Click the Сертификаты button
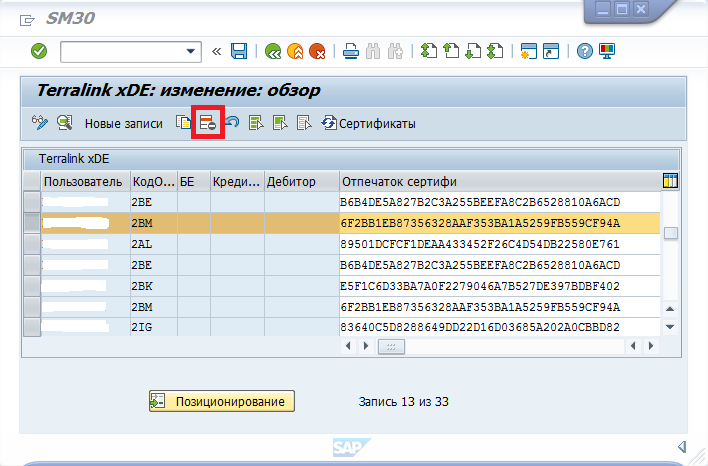Screen dimensions: 708x466 pos(368,124)
